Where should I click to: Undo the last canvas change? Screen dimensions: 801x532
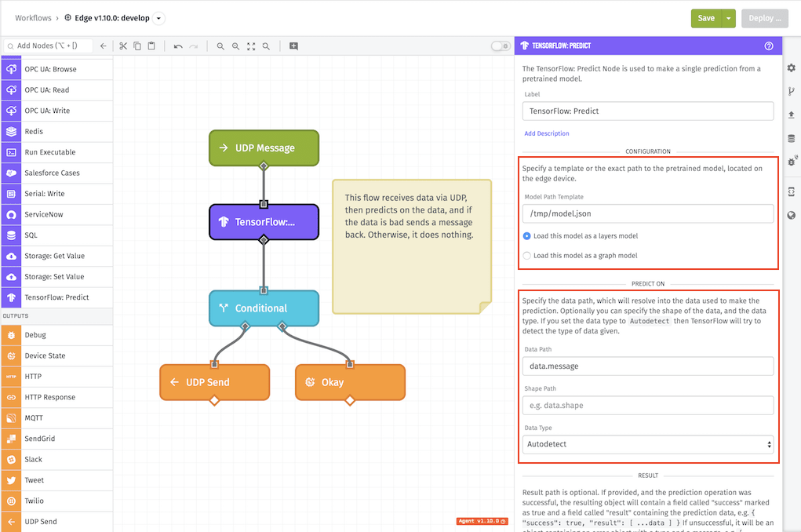[x=178, y=46]
